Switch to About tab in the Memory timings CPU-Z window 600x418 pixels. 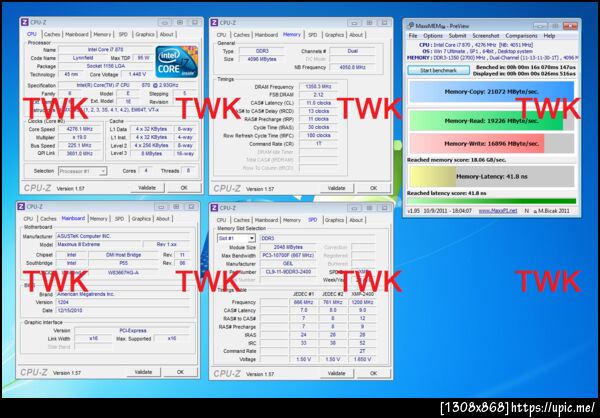(x=356, y=35)
